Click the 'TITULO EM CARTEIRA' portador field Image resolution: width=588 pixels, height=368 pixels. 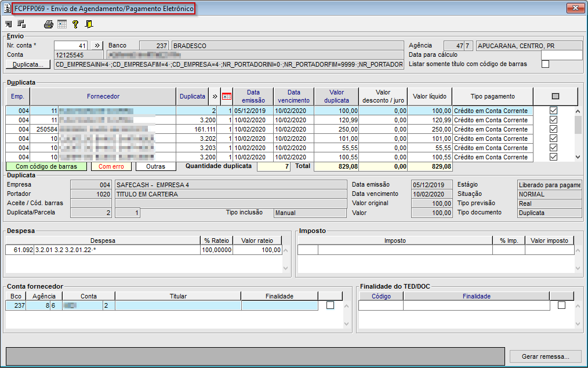[231, 194]
